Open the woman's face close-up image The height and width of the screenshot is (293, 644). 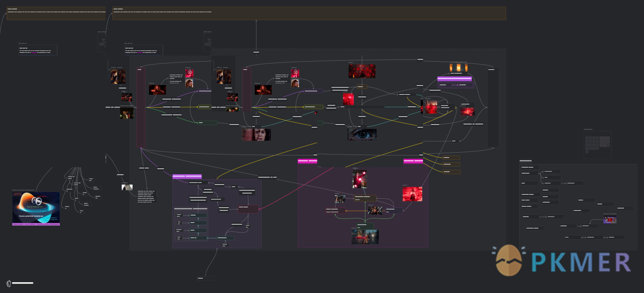[x=256, y=134]
